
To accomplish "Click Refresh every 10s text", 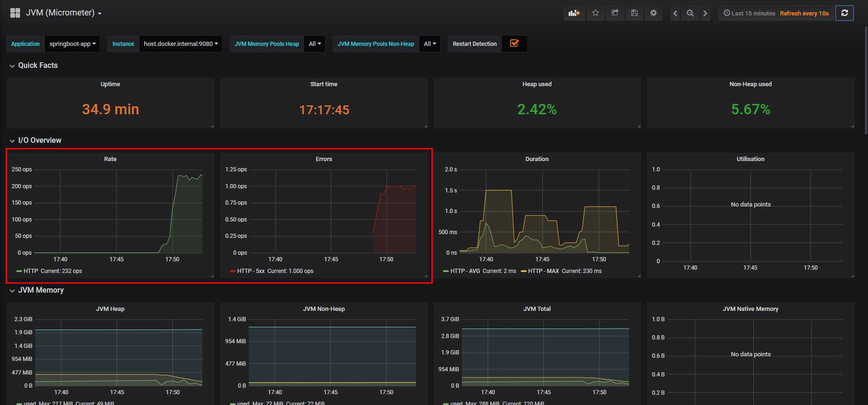I will (804, 13).
